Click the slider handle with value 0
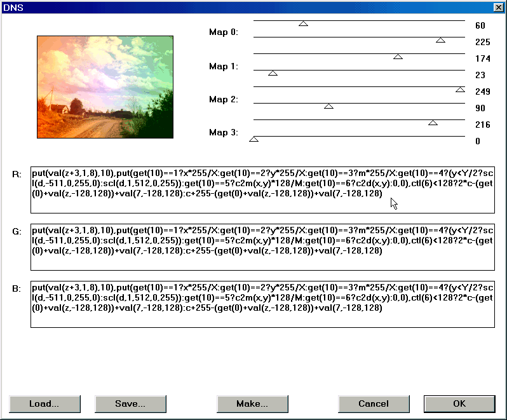This screenshot has width=507, height=420. 254,139
